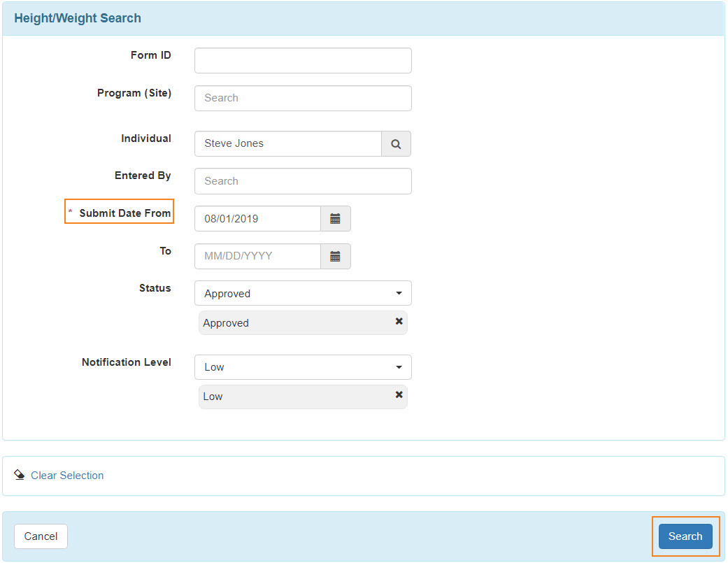Remove the Low notification level tag
The image size is (728, 563).
tap(399, 395)
